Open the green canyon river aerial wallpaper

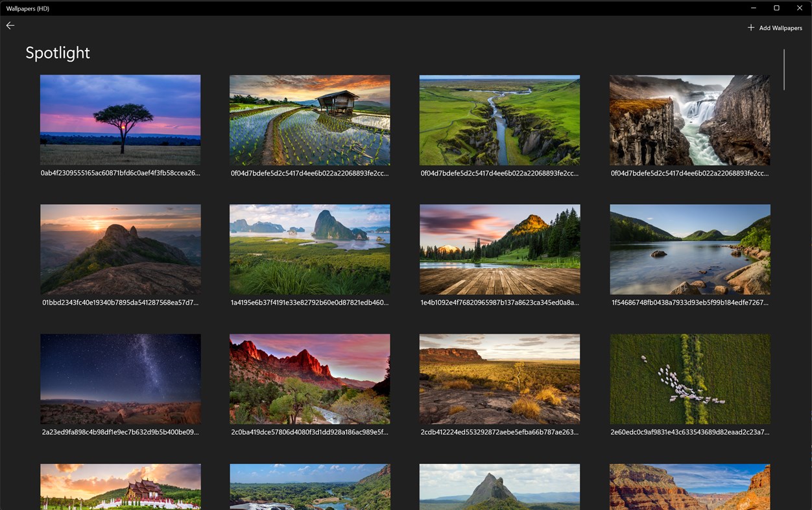point(499,120)
